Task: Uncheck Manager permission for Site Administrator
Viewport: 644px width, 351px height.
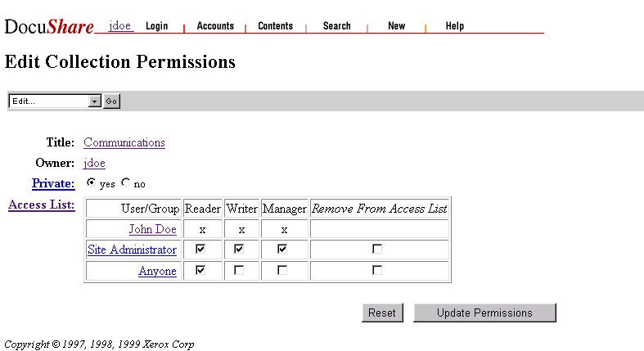Action: [282, 250]
